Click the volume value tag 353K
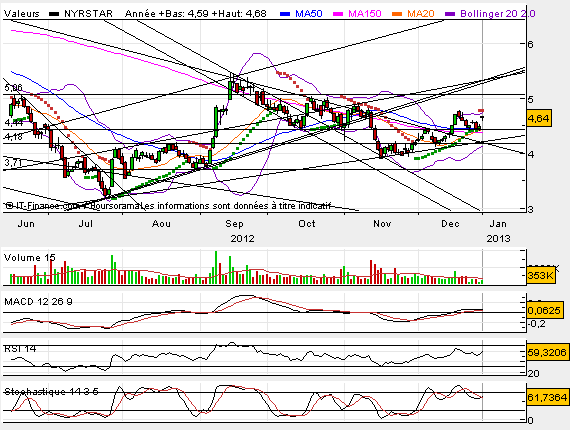Screen dimensions: 570x430 point(541,275)
